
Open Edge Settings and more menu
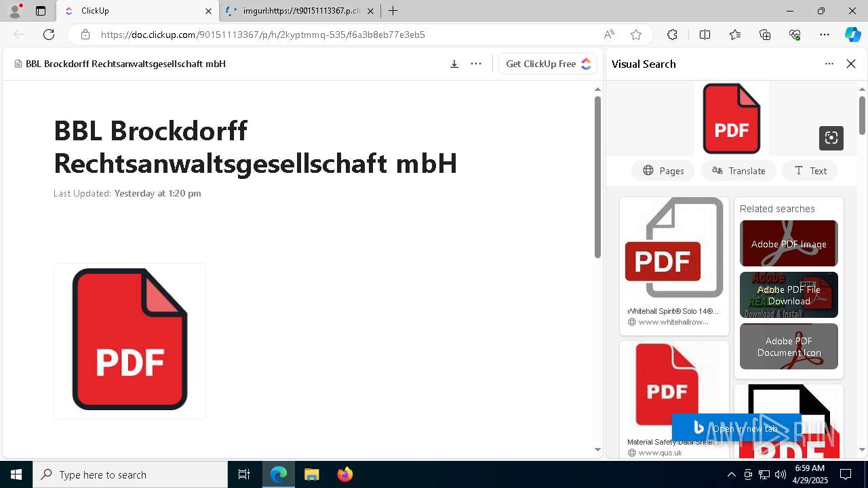tap(825, 35)
